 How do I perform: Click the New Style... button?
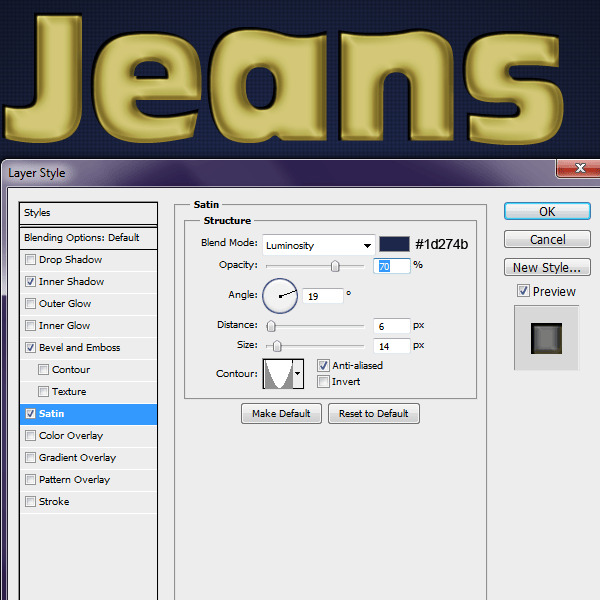click(x=547, y=268)
